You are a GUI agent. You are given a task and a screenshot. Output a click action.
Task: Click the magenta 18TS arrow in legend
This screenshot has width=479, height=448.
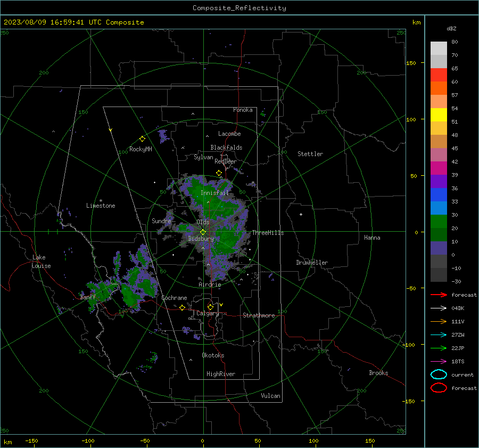439,362
